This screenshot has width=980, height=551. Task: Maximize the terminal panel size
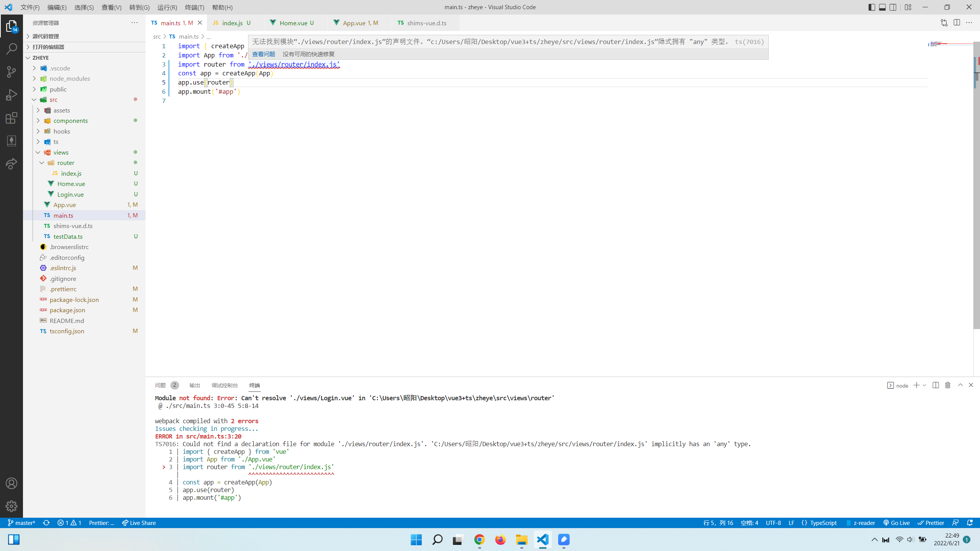click(x=960, y=385)
